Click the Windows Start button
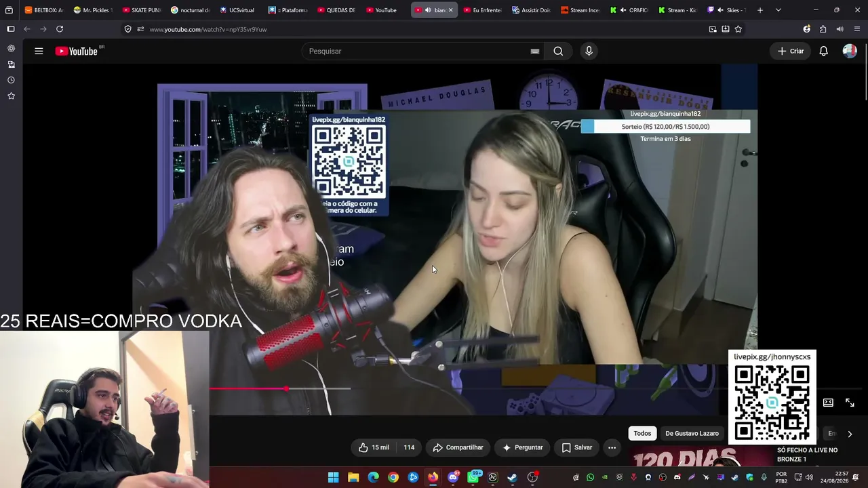 pyautogui.click(x=334, y=477)
